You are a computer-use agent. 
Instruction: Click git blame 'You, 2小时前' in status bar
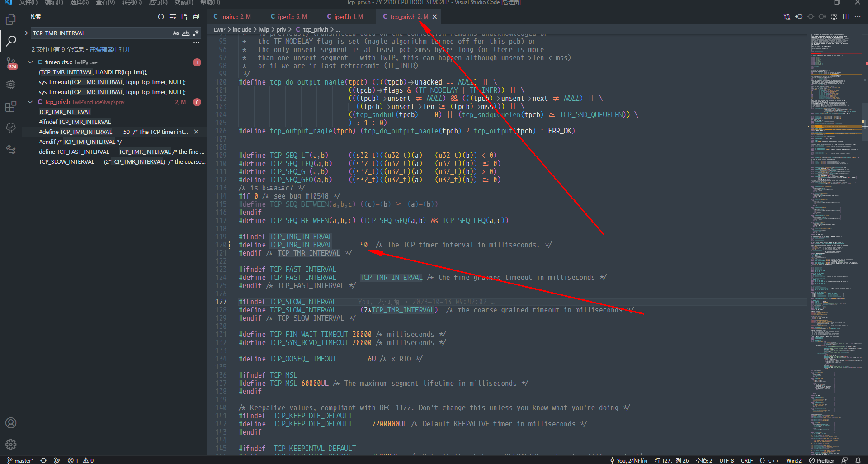pos(629,460)
